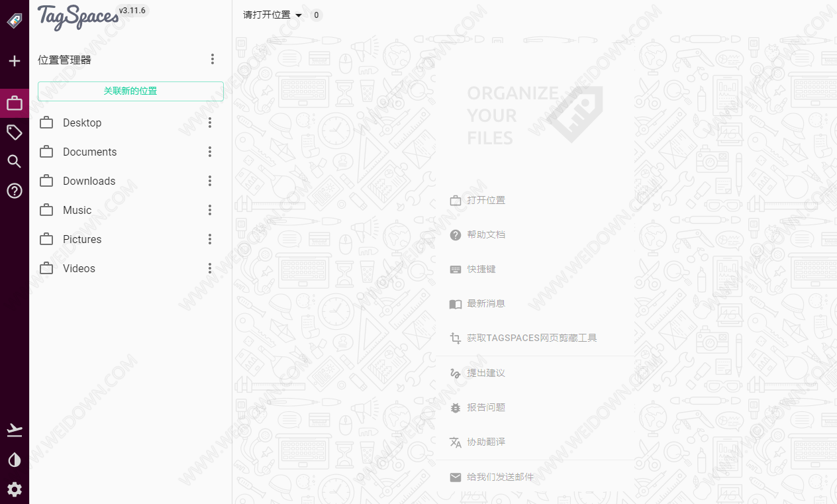
Task: Click the Music briefcase icon
Action: click(x=46, y=210)
